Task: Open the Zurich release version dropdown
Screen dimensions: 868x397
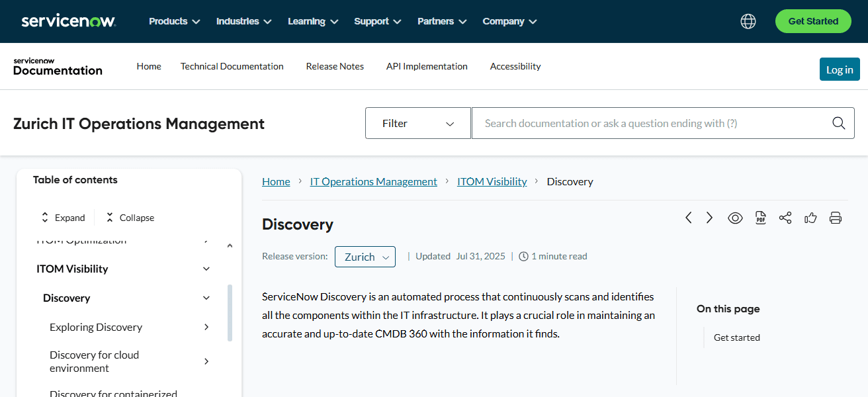Action: (365, 257)
